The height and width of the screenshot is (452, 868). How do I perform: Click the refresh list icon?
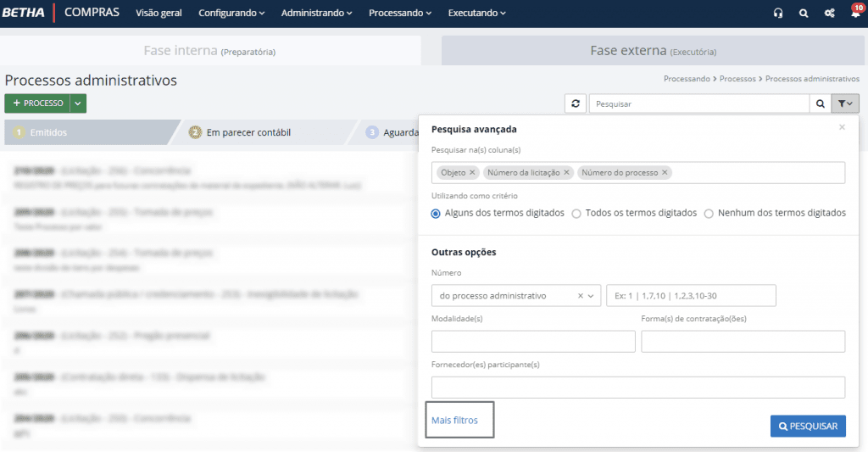(576, 103)
